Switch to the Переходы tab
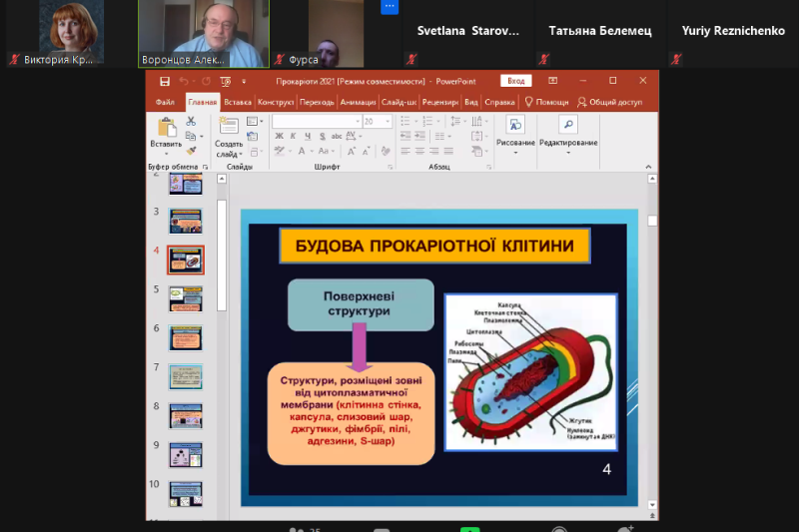 (317, 103)
